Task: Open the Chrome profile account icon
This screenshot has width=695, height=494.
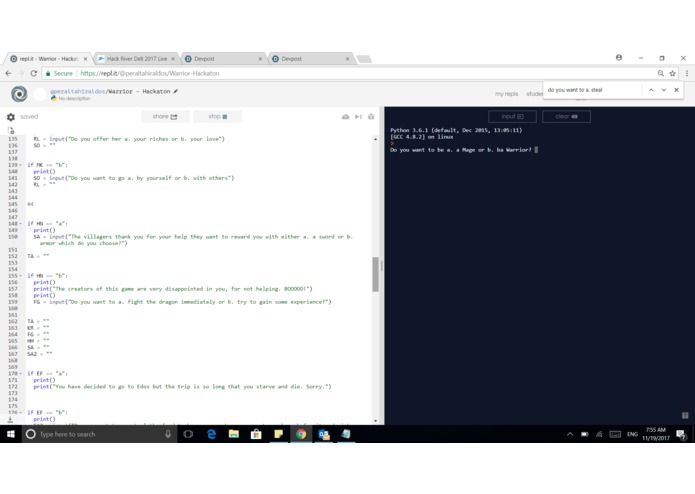Action: coord(619,58)
